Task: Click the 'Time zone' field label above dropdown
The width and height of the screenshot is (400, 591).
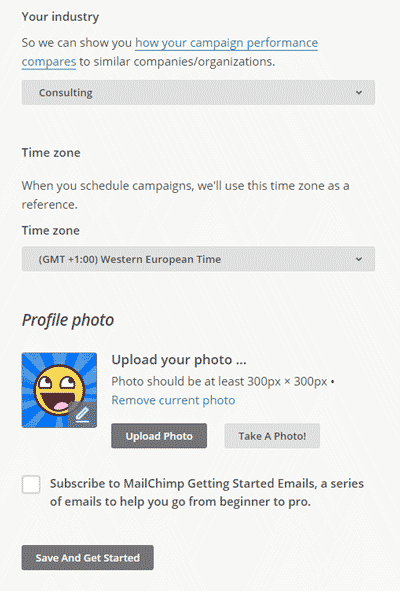Action: pos(51,230)
